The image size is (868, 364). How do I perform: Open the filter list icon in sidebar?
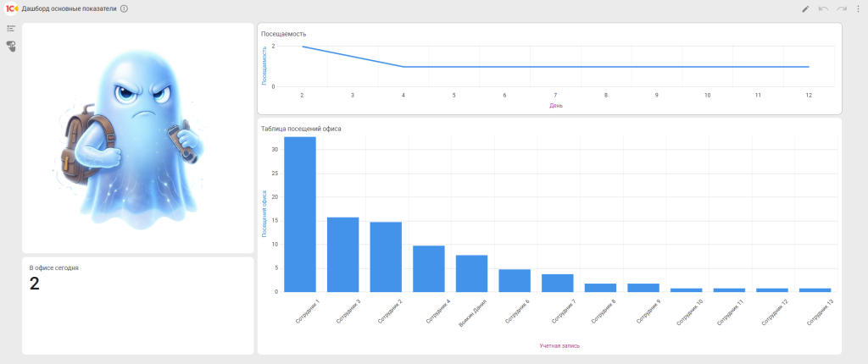(x=11, y=29)
